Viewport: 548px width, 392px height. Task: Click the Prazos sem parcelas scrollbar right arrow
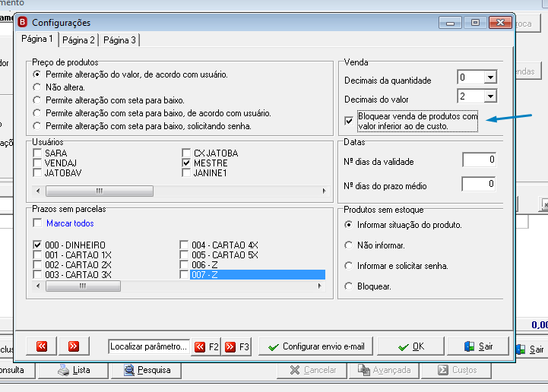(x=319, y=286)
